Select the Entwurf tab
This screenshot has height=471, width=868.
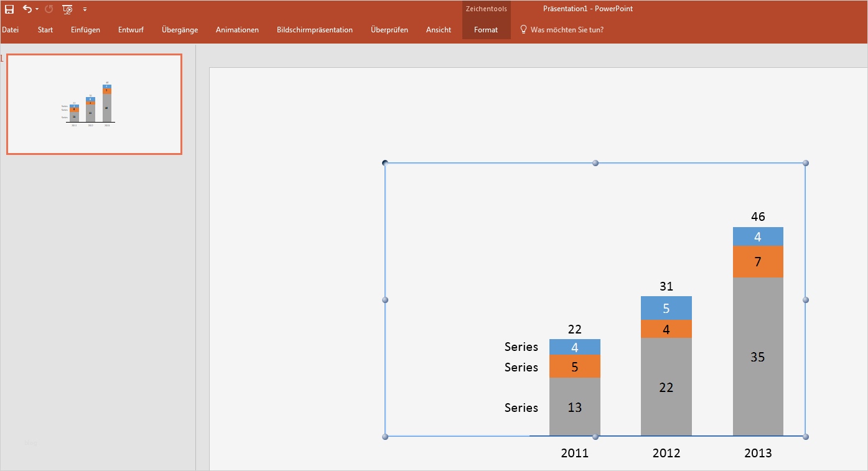pos(131,30)
